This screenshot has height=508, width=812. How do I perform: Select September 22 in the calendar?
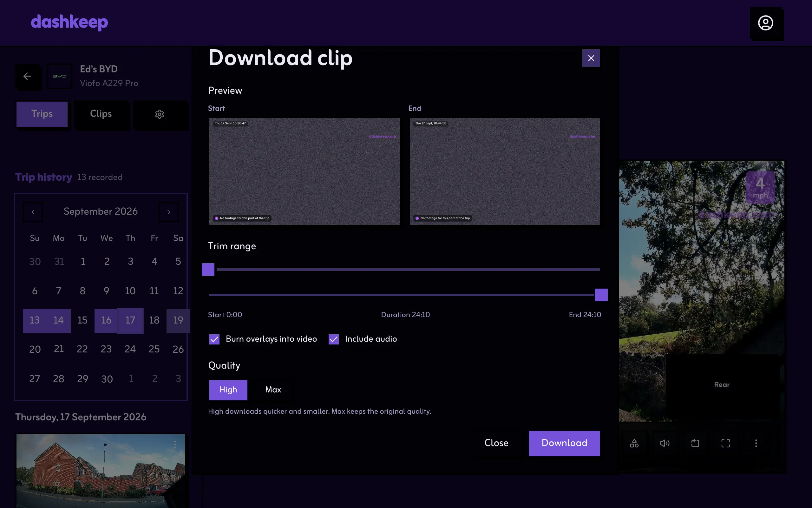click(82, 350)
